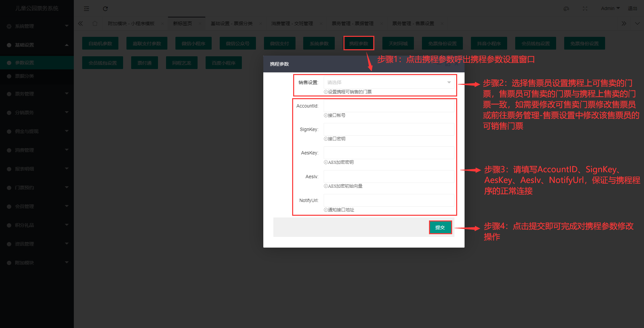644x328 pixels.
Task: Close the 新标签页 tab
Action: pyautogui.click(x=200, y=23)
